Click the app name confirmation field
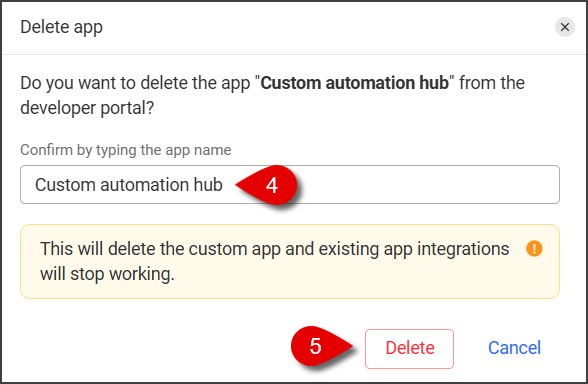Screen dimensions: 588x384 click(x=290, y=184)
